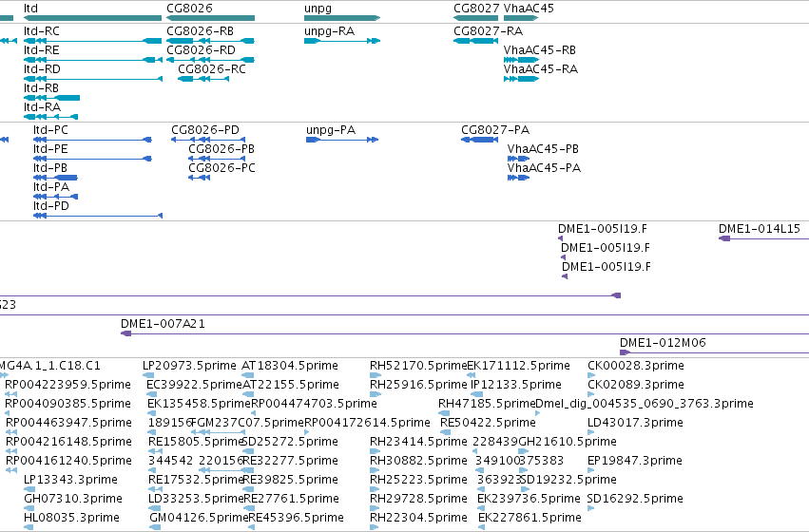Click the ltd gene label
This screenshot has height=532, width=809.
click(30, 9)
